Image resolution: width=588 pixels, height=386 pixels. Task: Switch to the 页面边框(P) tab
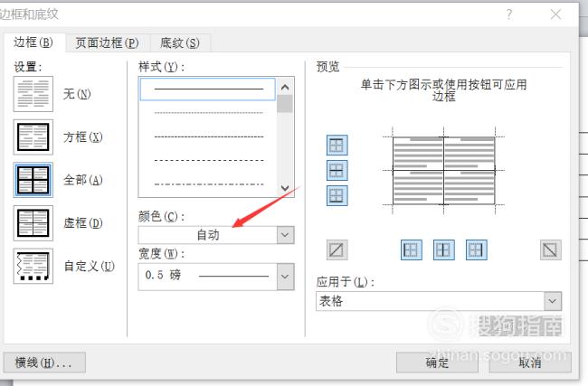coord(108,43)
